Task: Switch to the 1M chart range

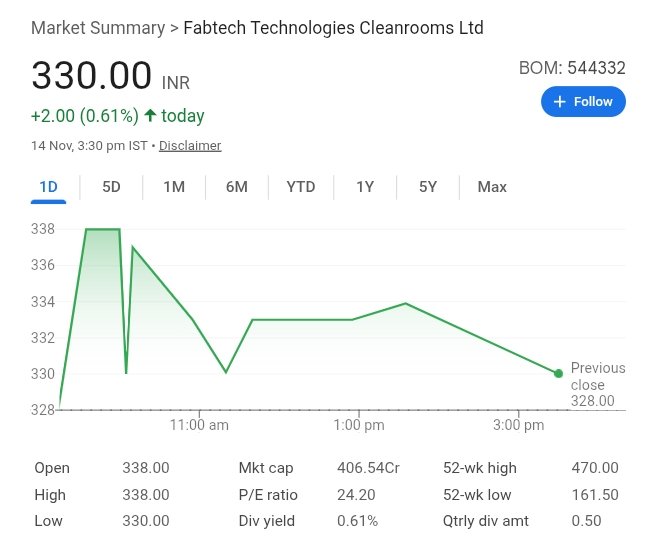Action: [x=174, y=187]
